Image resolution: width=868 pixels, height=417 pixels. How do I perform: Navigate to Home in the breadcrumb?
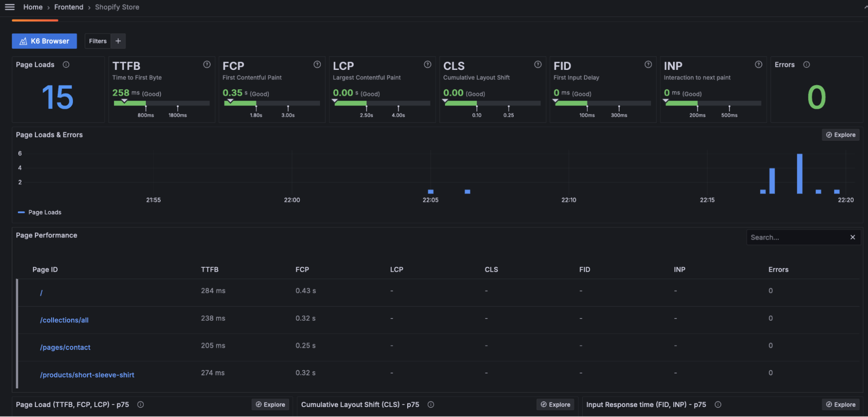click(x=33, y=7)
